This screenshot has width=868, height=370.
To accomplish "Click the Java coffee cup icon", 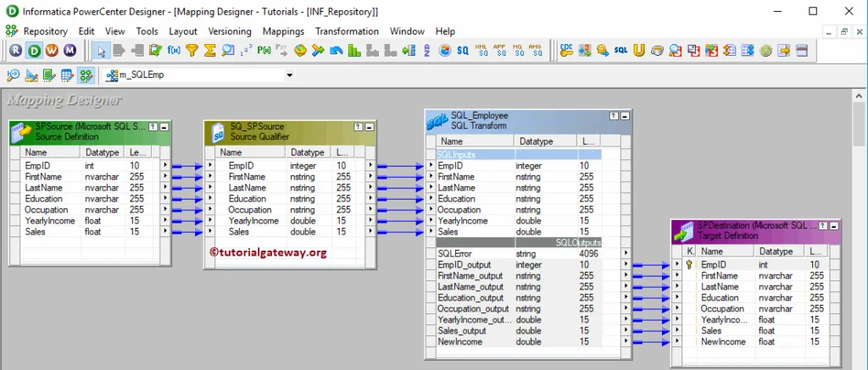I will pos(657,51).
